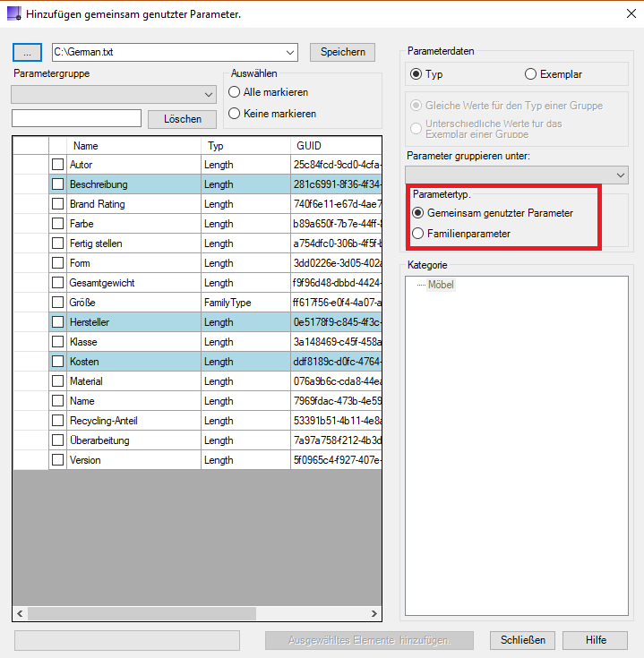This screenshot has width=644, height=658.
Task: Select Gemeinsam genutzter Parameter option
Action: [x=418, y=213]
